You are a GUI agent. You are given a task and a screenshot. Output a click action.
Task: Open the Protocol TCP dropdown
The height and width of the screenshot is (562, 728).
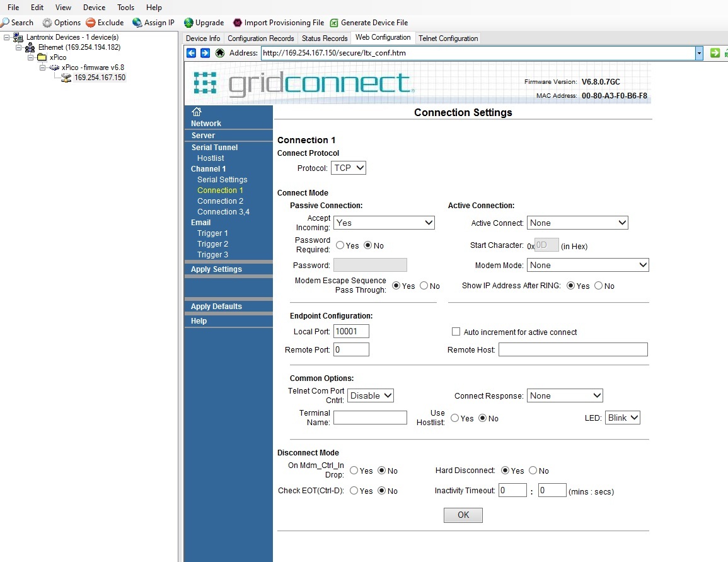(348, 168)
